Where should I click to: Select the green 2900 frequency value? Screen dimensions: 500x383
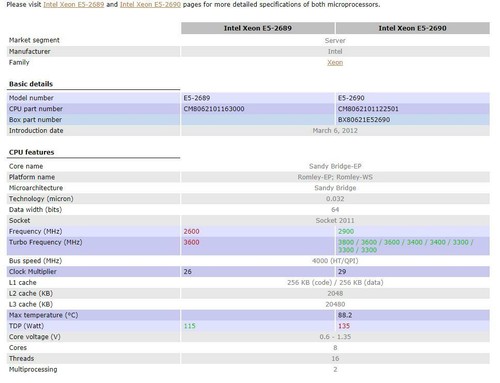tap(346, 231)
